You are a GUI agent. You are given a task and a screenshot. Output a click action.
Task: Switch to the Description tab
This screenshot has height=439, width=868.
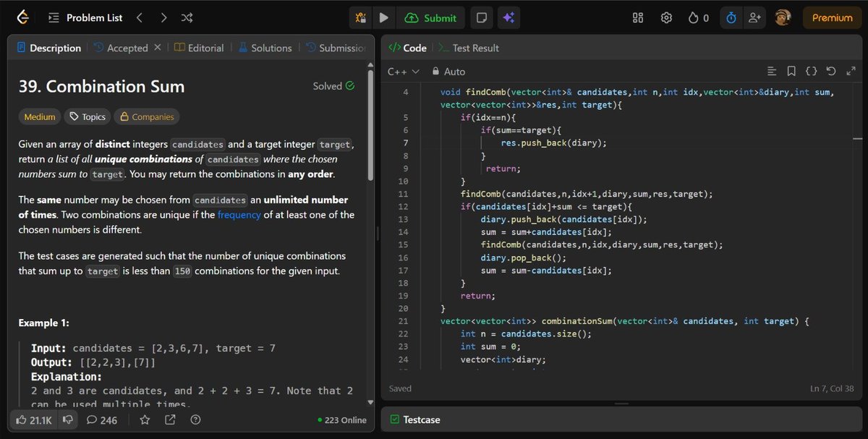(48, 48)
